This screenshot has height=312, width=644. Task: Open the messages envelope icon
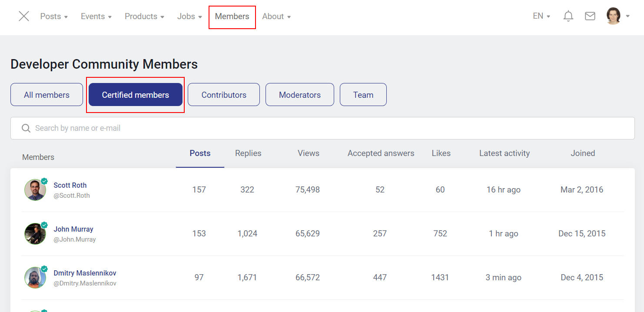[x=590, y=17]
